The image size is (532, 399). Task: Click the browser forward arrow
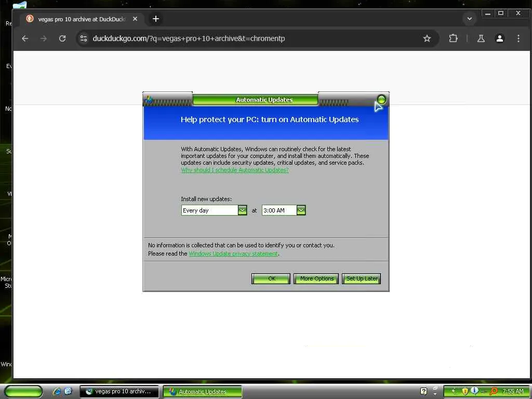[x=44, y=38]
